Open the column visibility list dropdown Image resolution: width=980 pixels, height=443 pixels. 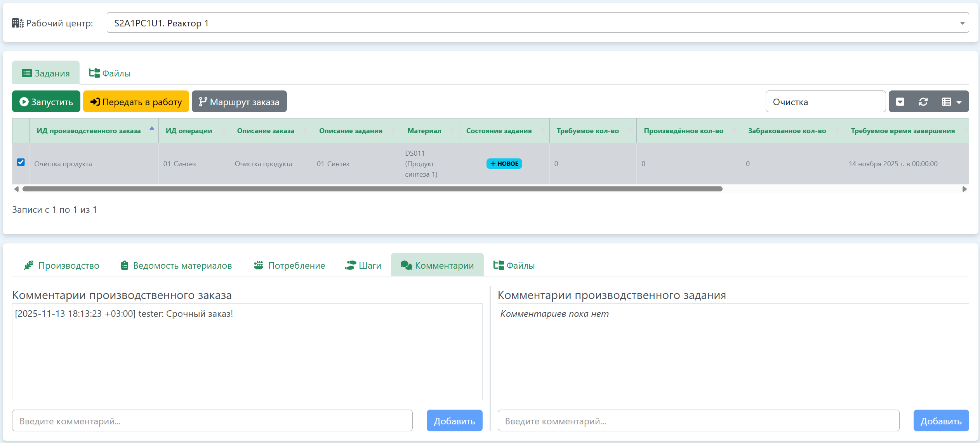coord(951,102)
